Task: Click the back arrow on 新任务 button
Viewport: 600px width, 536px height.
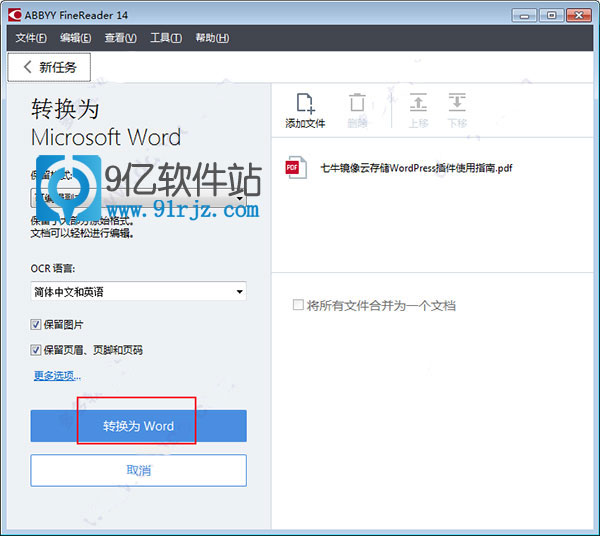Action: [x=25, y=67]
